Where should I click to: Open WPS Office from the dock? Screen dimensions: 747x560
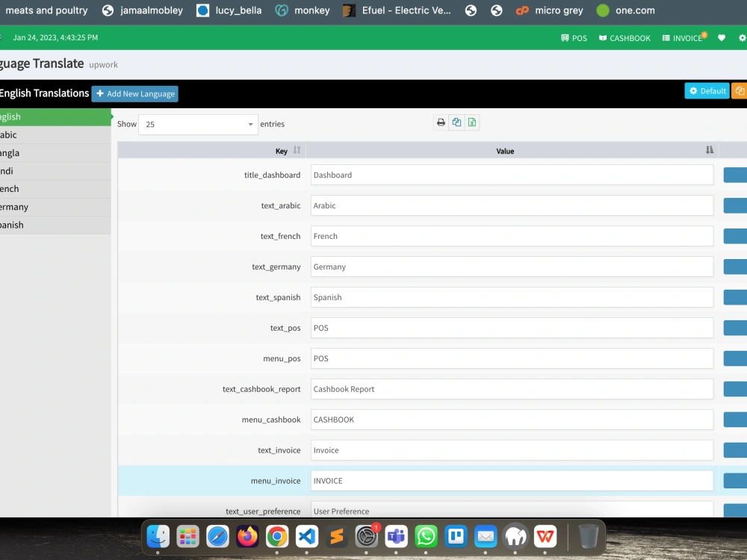(x=545, y=537)
